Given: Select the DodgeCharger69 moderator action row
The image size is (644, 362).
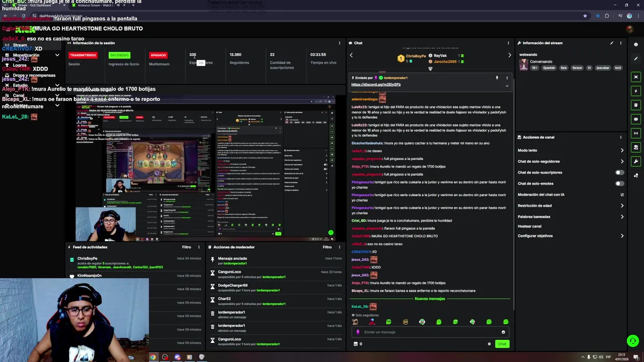Looking at the screenshot, I should tap(276, 288).
